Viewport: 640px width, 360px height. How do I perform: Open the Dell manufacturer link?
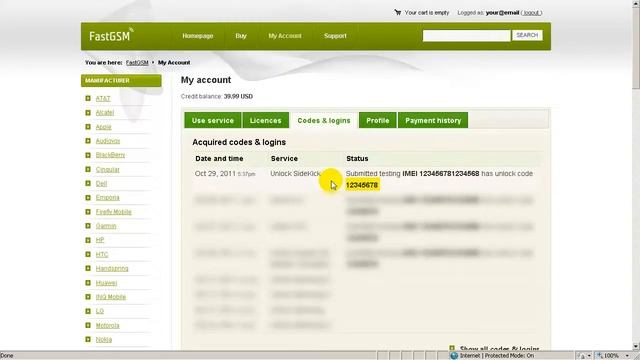[x=101, y=184]
